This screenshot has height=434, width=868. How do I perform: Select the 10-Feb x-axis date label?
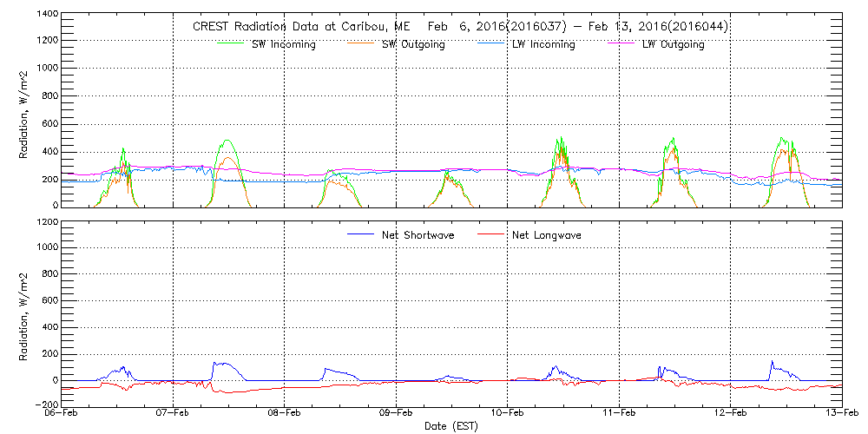click(x=507, y=414)
